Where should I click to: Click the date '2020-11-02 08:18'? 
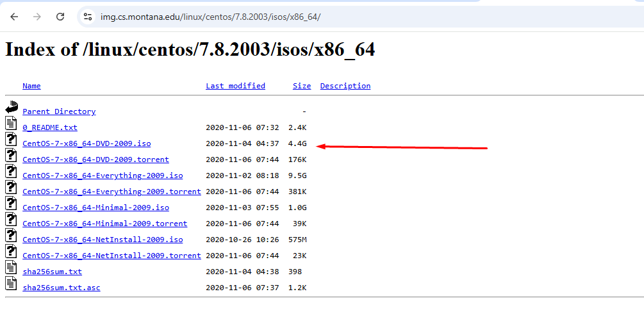click(242, 176)
